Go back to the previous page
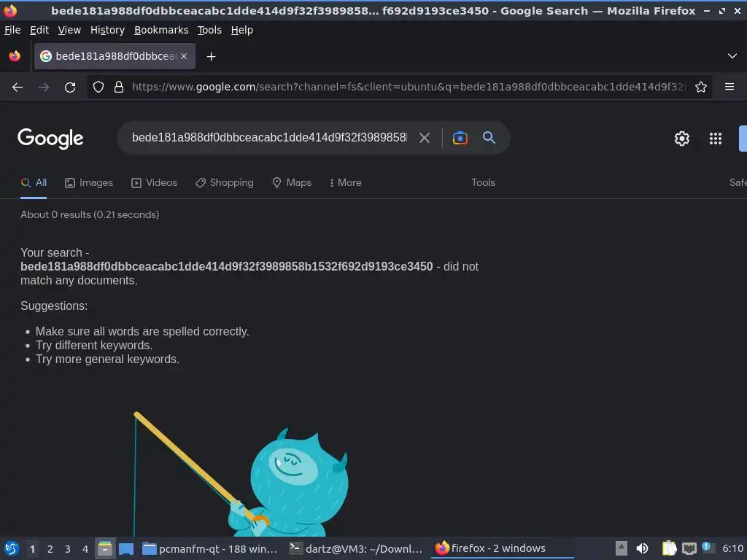This screenshot has height=560, width=747. [18, 87]
